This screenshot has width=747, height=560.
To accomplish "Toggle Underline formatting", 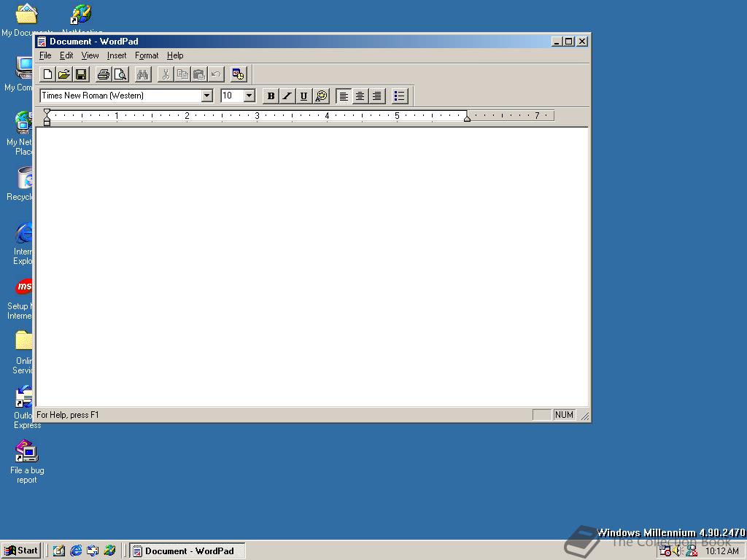I will tap(303, 96).
